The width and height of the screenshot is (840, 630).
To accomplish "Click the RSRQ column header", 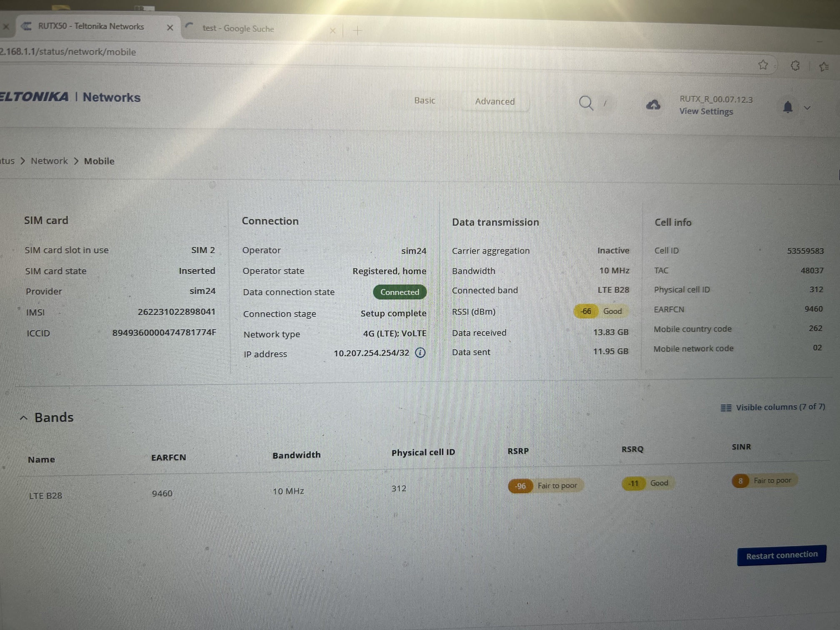I will tap(632, 449).
